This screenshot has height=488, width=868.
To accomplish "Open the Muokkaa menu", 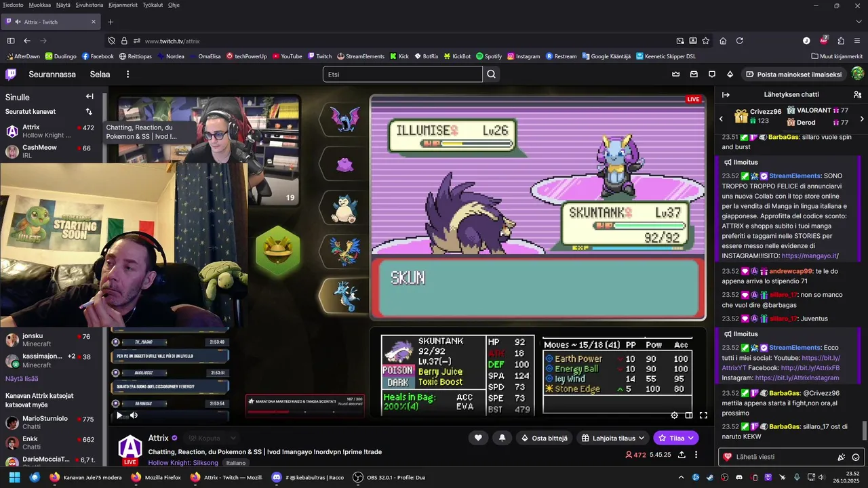I will pos(40,5).
